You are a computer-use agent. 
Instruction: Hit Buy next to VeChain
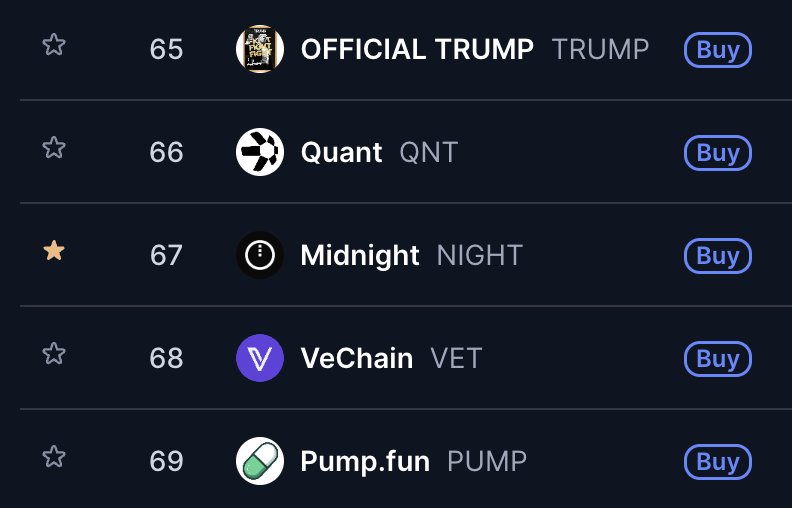click(x=717, y=358)
